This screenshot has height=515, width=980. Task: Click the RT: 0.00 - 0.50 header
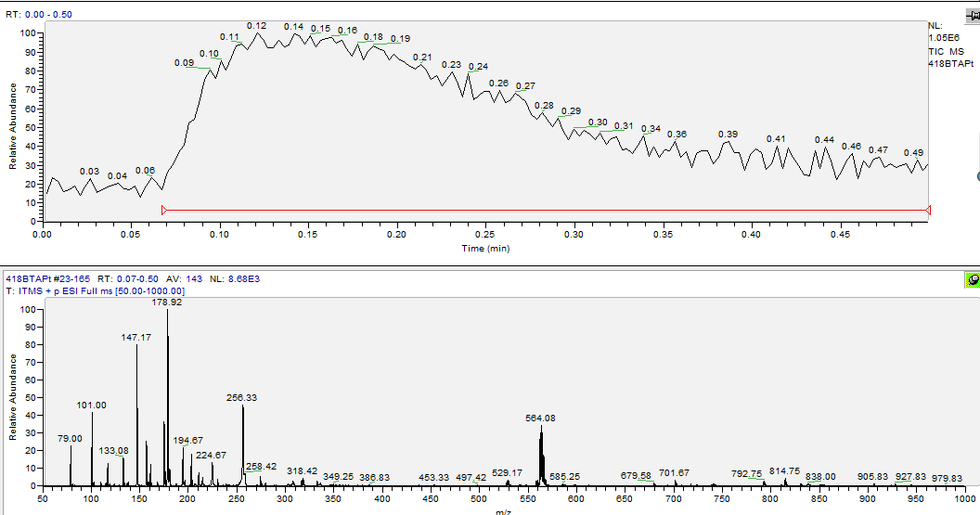pyautogui.click(x=39, y=15)
